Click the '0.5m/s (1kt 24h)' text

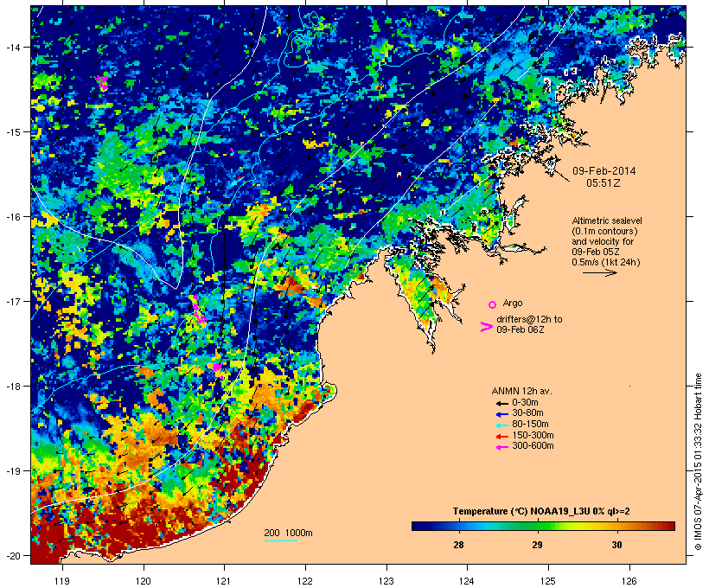pyautogui.click(x=606, y=262)
